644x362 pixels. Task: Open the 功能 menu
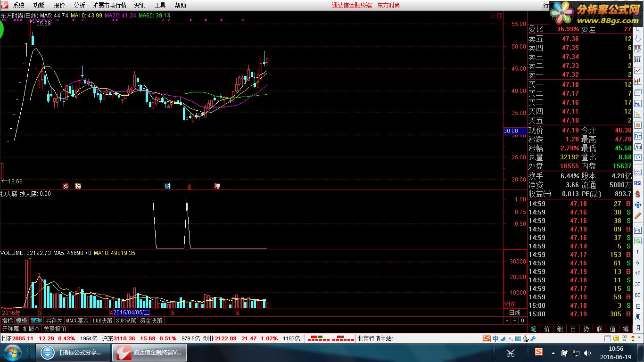click(39, 5)
